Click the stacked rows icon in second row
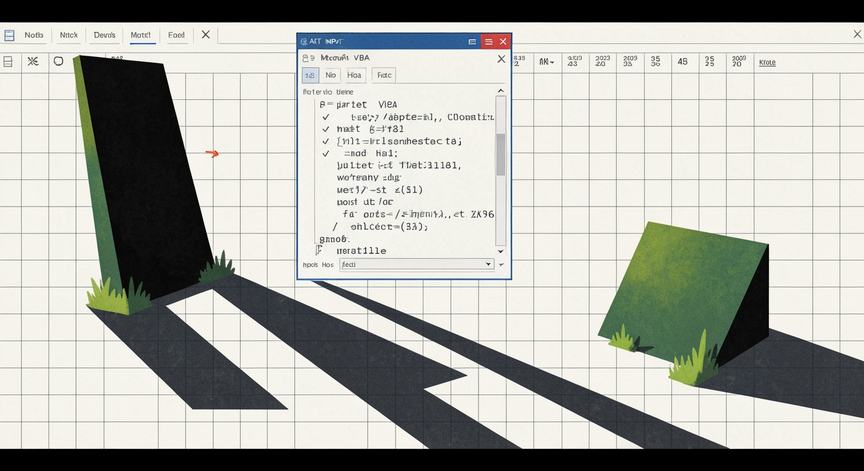Screen dimensions: 864x471 9,61
